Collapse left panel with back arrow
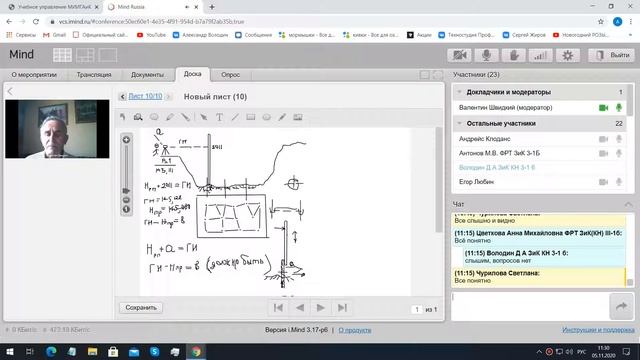The image size is (640, 360). [10, 91]
